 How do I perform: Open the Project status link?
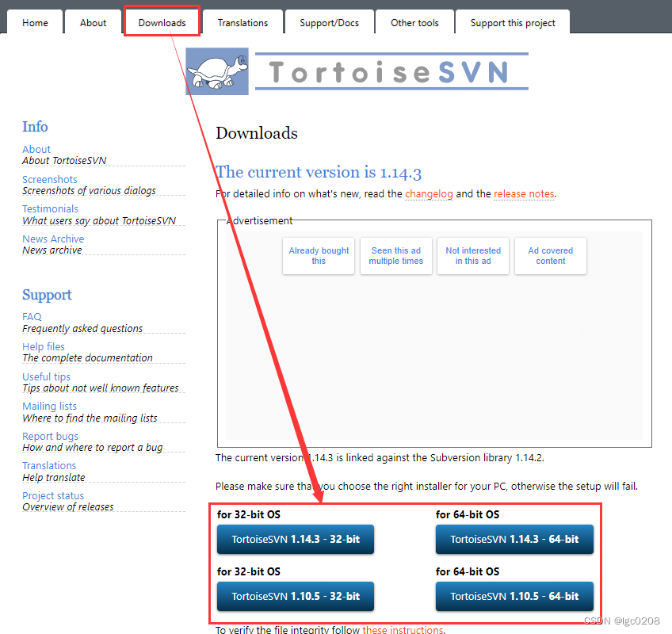click(53, 495)
